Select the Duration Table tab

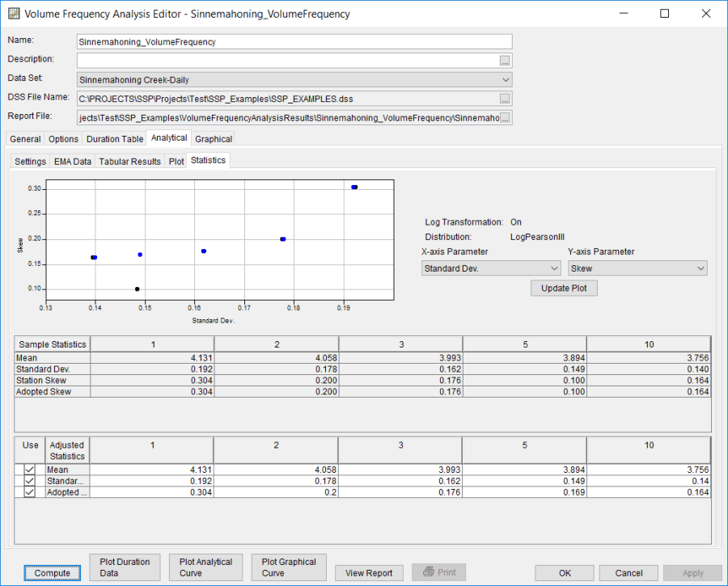[115, 139]
